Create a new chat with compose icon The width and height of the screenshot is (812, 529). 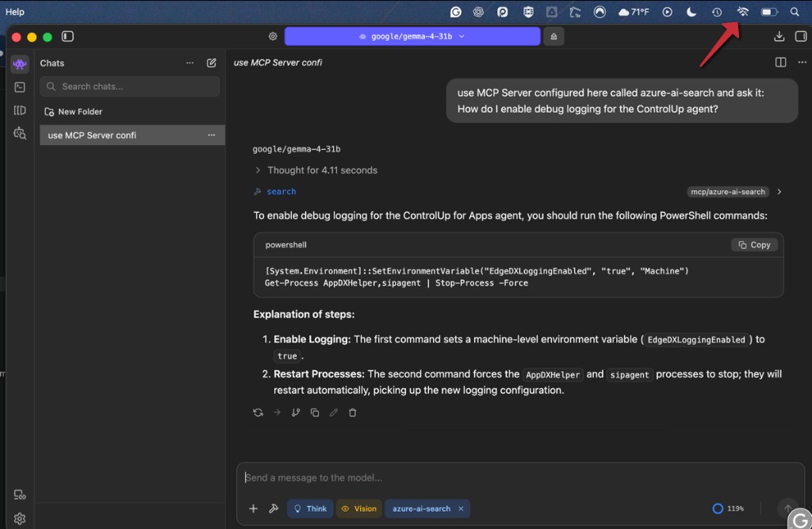coord(211,63)
